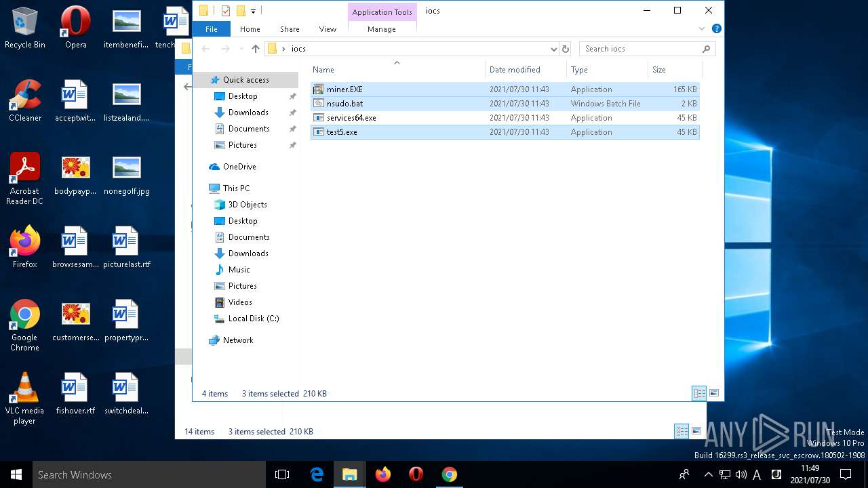Open the CCleaner desktop shortcut
The width and height of the screenshot is (868, 488).
[x=25, y=100]
